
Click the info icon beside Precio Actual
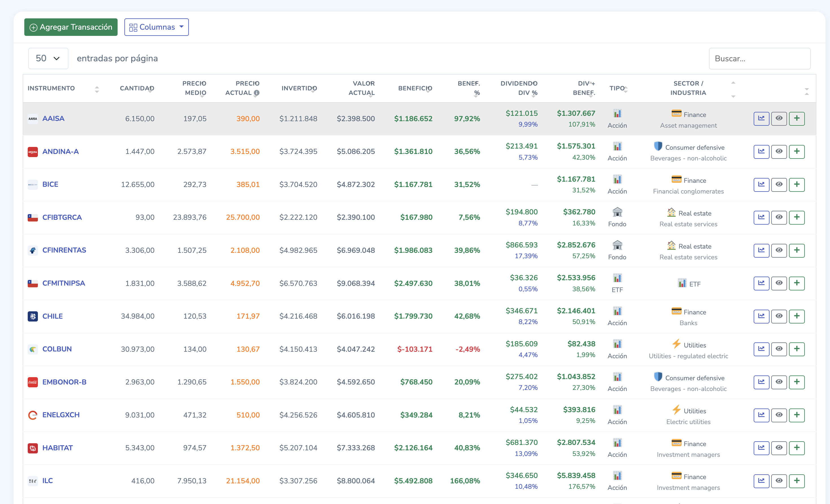tap(257, 93)
